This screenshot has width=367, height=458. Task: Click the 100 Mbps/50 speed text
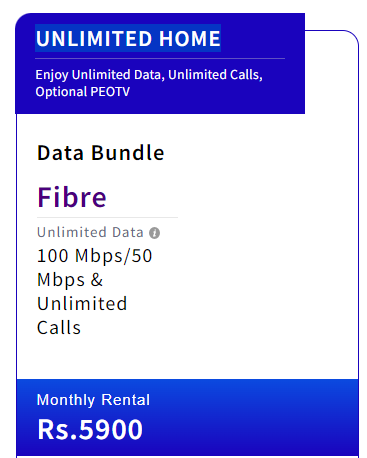click(x=95, y=256)
